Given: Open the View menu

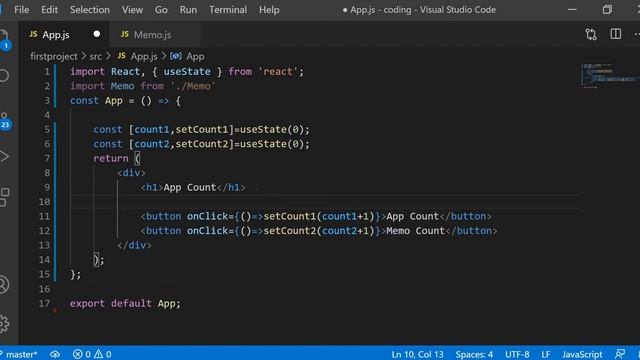Looking at the screenshot, I should (x=132, y=10).
